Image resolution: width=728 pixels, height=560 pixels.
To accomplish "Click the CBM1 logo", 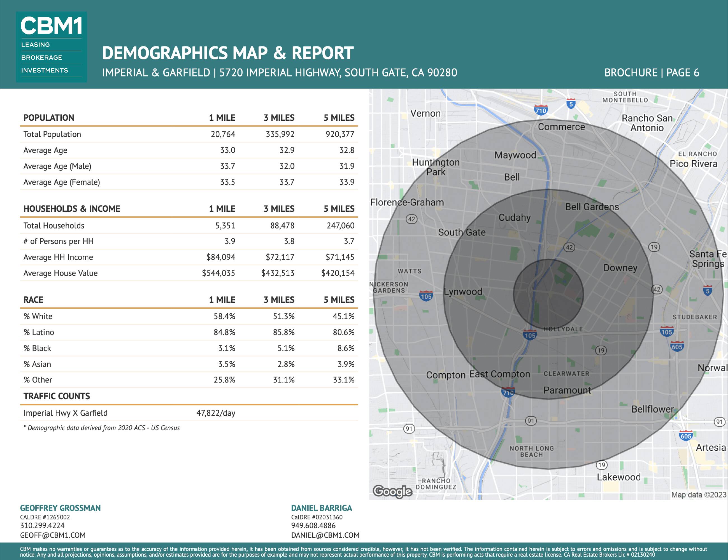I will (x=51, y=47).
